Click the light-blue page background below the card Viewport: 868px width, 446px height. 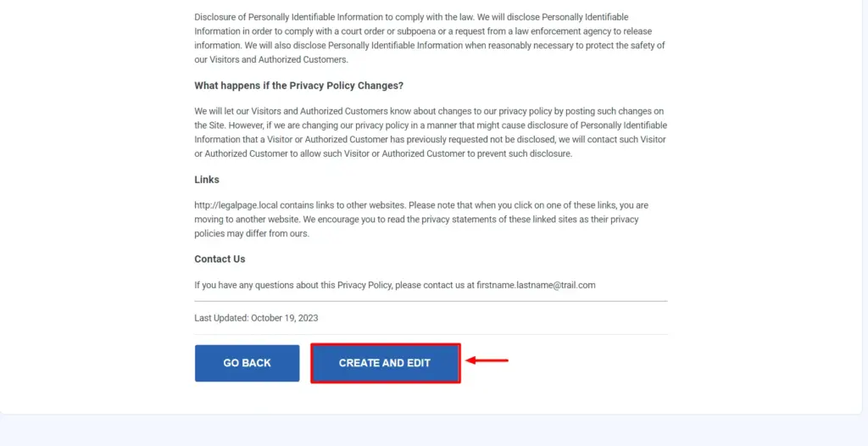tap(432, 431)
